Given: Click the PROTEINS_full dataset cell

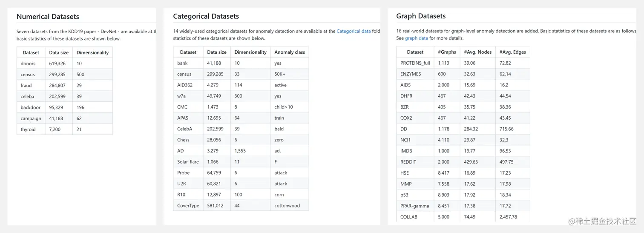Looking at the screenshot, I should 415,63.
